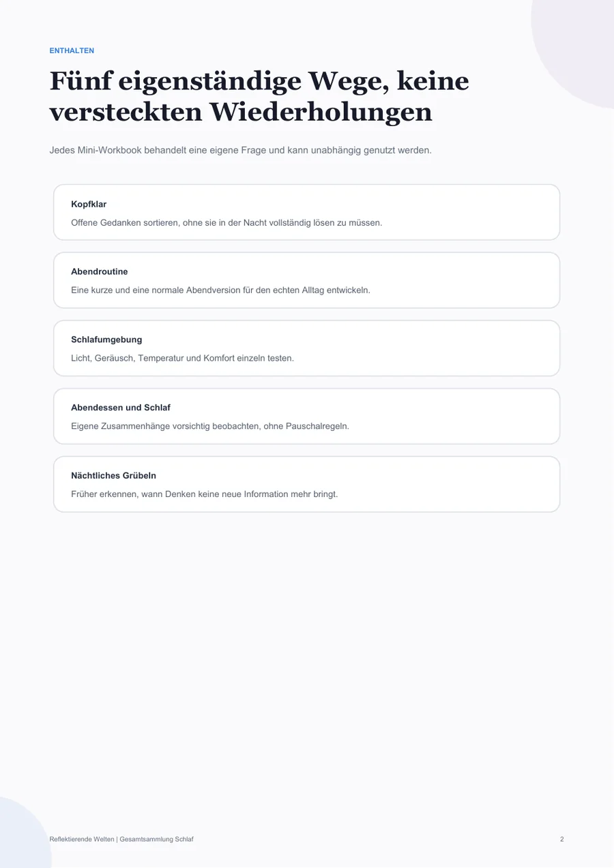Viewport: 614px width, 868px height.
Task: Click the Abendroutine description about Abendversion
Action: (x=220, y=290)
